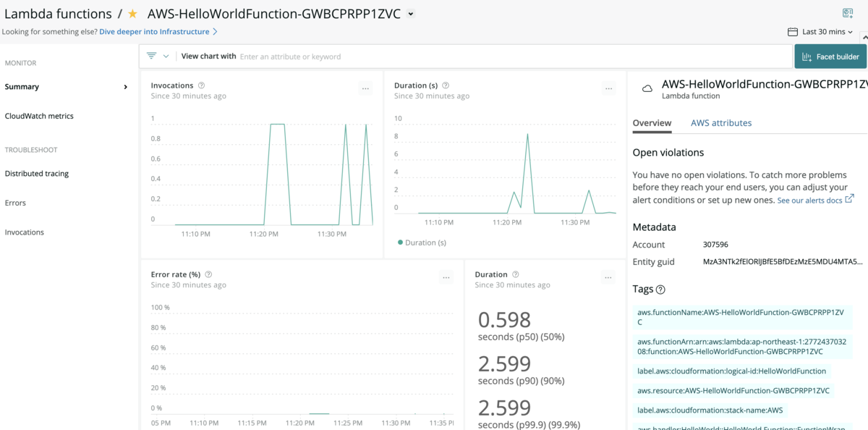The image size is (868, 430).
Task: Open the See our alerts docs link
Action: coord(815,200)
